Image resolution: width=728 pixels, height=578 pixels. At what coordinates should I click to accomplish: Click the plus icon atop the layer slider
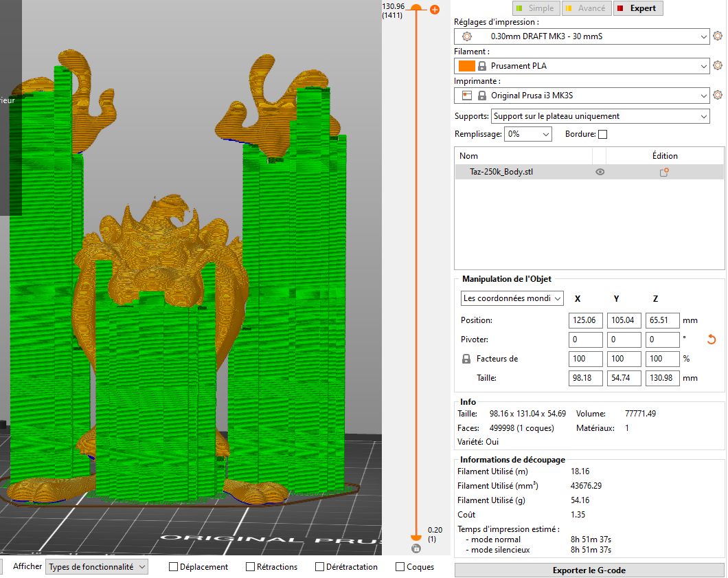point(434,10)
